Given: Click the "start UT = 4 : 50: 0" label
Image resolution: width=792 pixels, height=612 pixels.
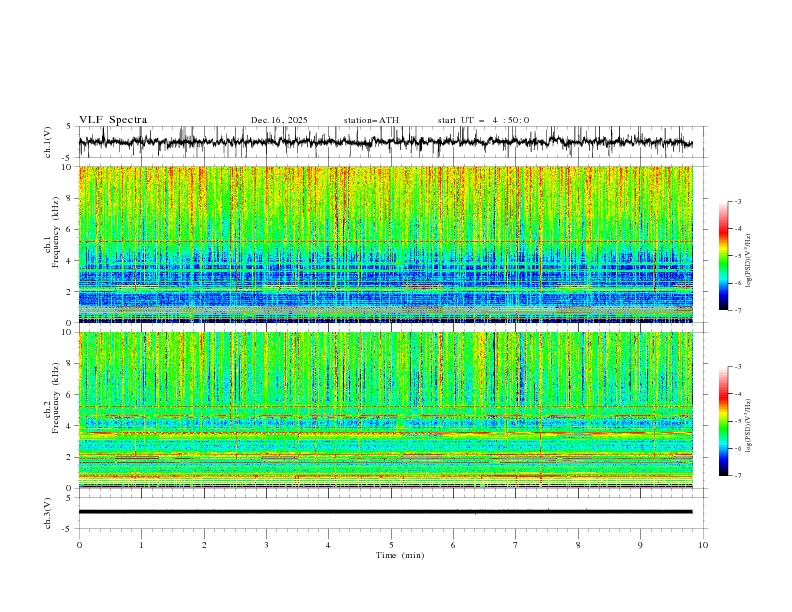Looking at the screenshot, I should [483, 120].
